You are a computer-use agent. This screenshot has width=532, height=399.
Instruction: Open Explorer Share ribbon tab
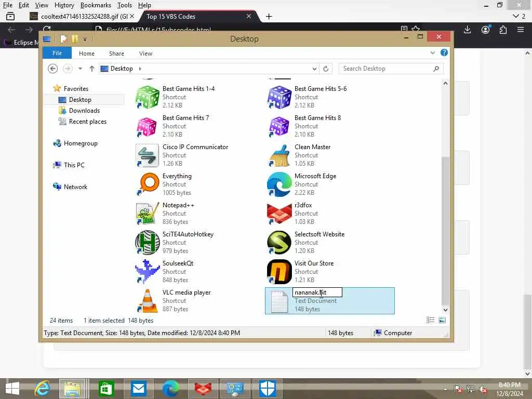coord(116,54)
